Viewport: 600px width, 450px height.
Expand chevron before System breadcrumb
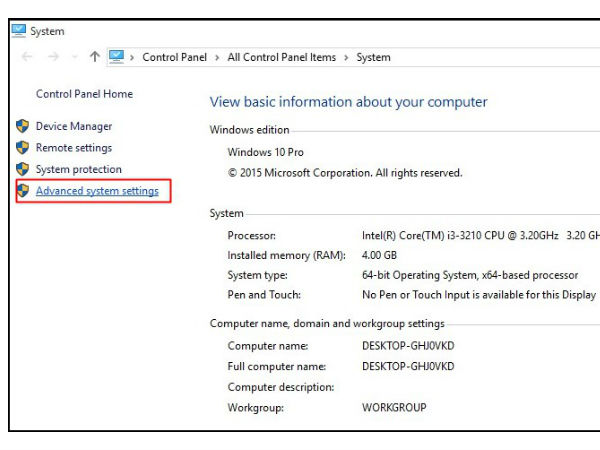[346, 58]
